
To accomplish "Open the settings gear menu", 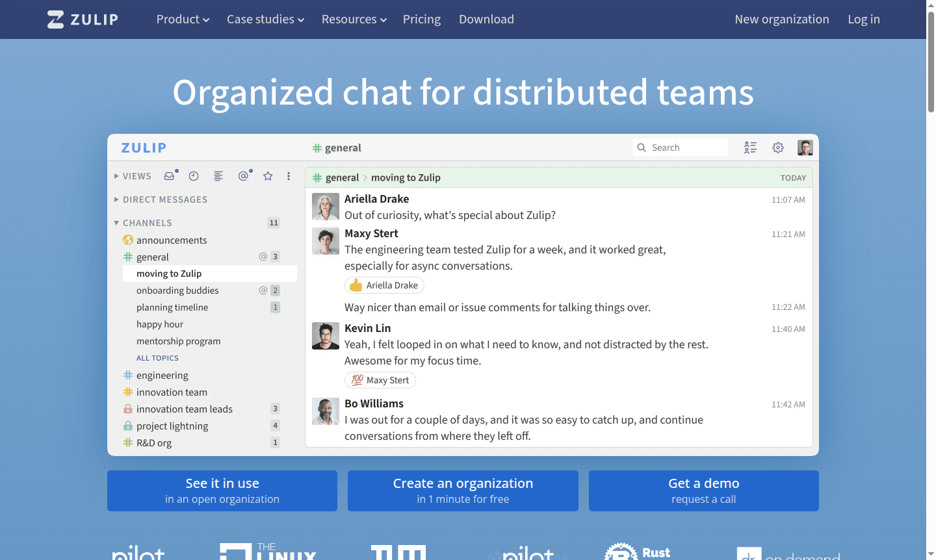I will click(x=778, y=147).
